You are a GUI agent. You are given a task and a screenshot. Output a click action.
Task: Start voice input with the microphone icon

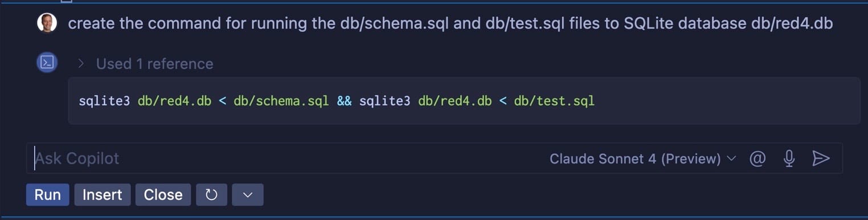click(x=789, y=158)
